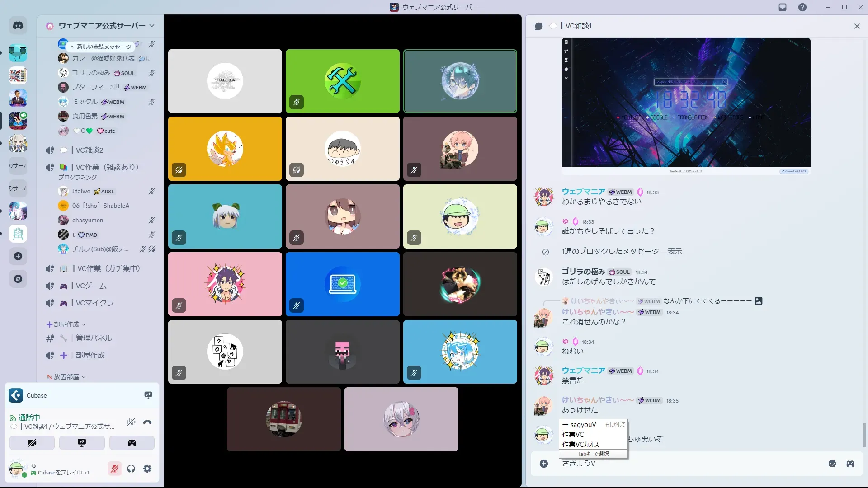Collapse the 放置部屋 category
868x488 pixels.
[66, 377]
